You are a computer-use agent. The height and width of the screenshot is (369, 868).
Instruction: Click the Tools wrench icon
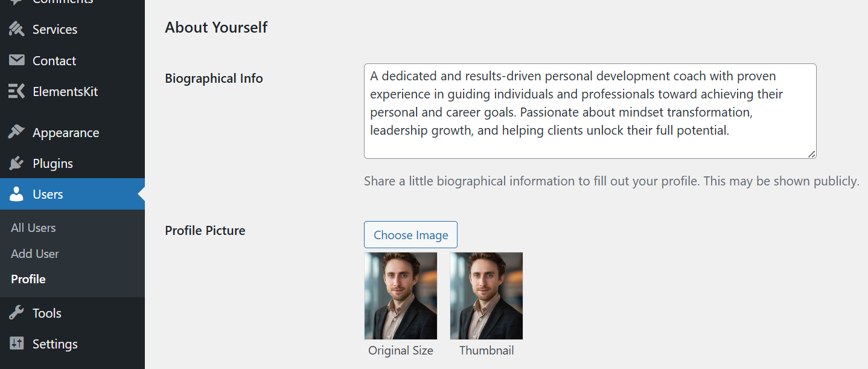coord(16,313)
